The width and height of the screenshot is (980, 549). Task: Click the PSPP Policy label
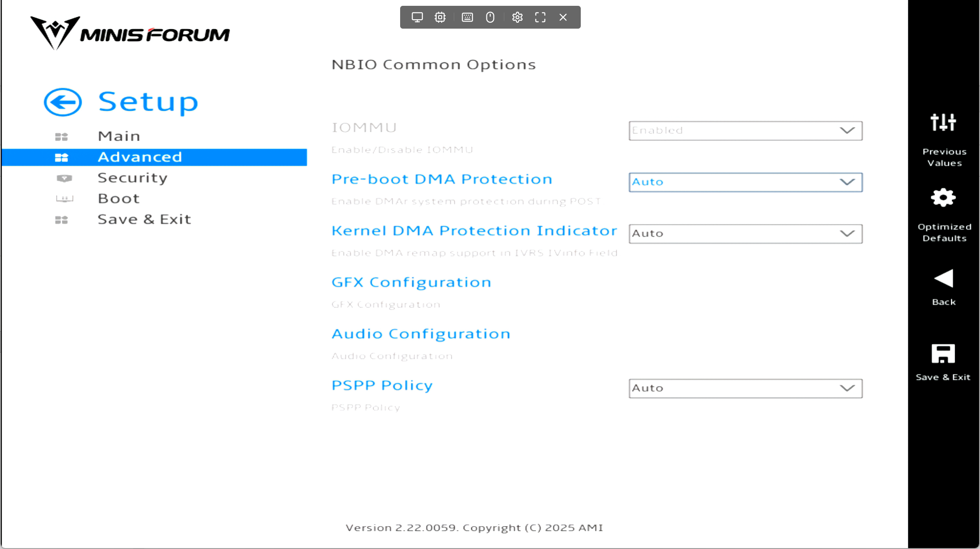[x=382, y=385]
